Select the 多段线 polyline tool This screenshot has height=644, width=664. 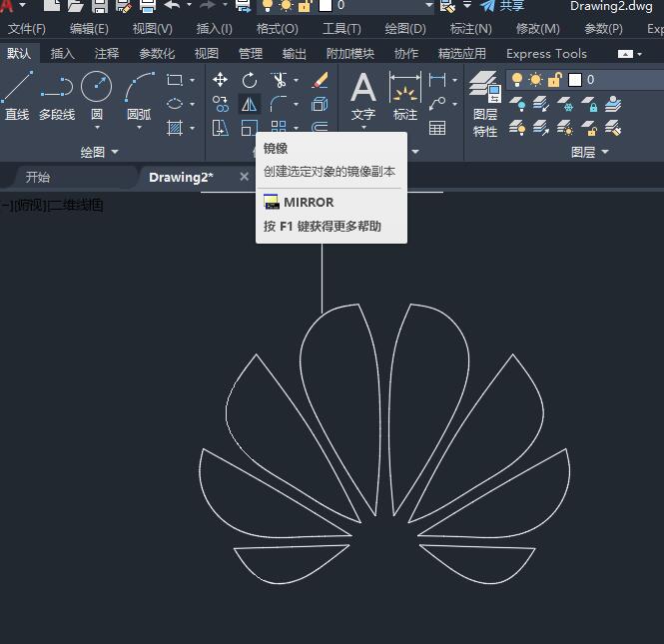[x=57, y=95]
